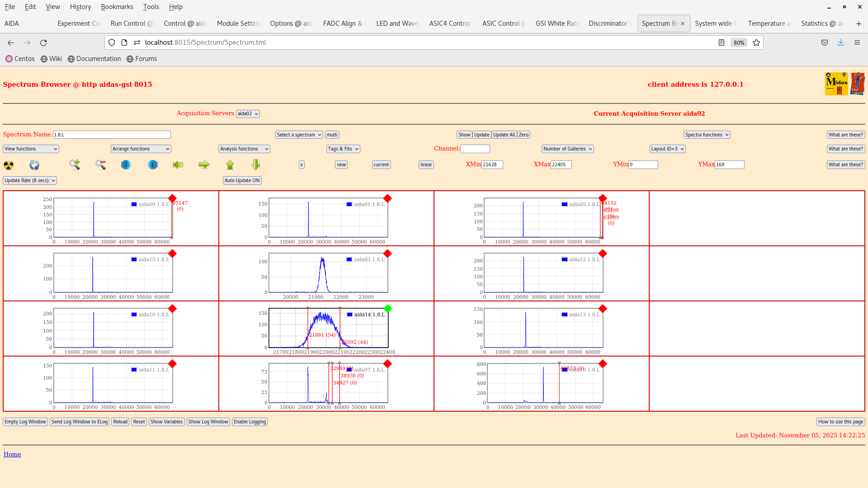Click the radiation hazard icon in the toolbar
The height and width of the screenshot is (488, 868).
tap(9, 165)
